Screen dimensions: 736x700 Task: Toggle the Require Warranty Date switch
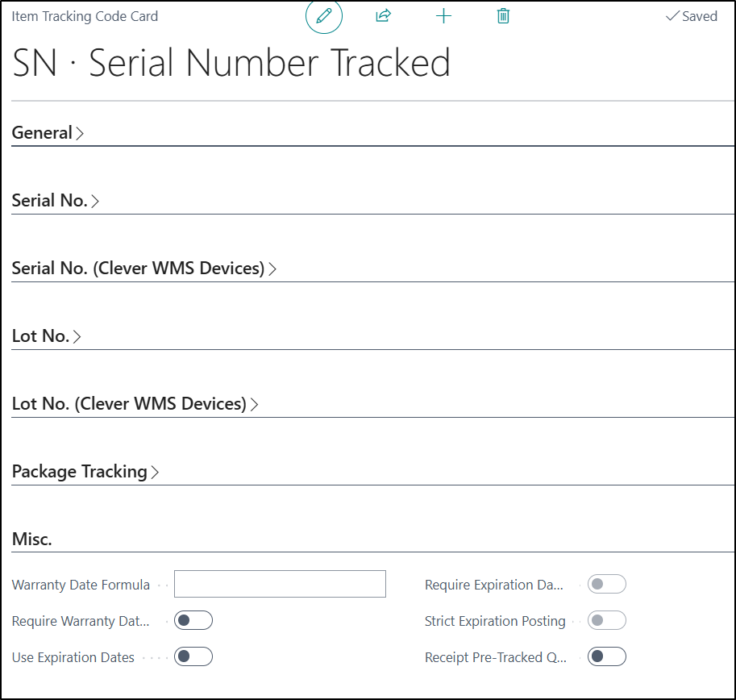point(193,620)
